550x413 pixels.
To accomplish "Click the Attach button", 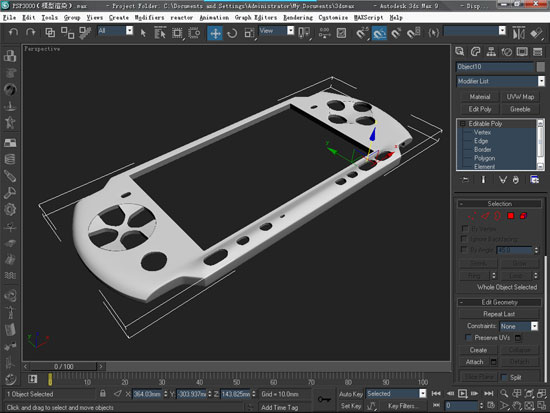I will (474, 362).
